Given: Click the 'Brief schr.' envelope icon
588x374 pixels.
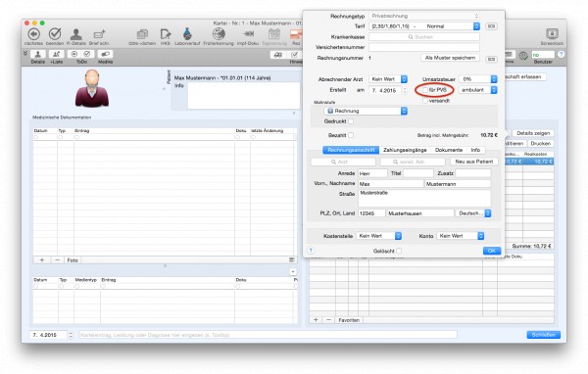Looking at the screenshot, I should click(99, 34).
